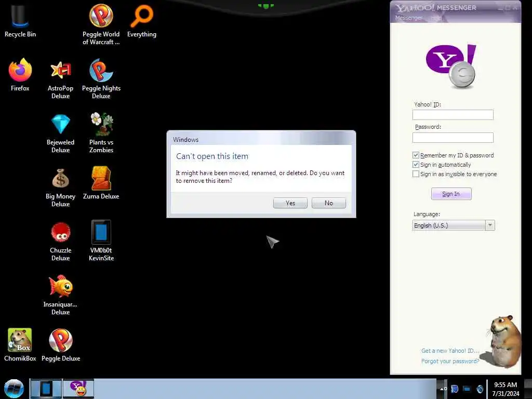Click the Yahoo Messenger logo
The image size is (532, 399).
tap(451, 66)
